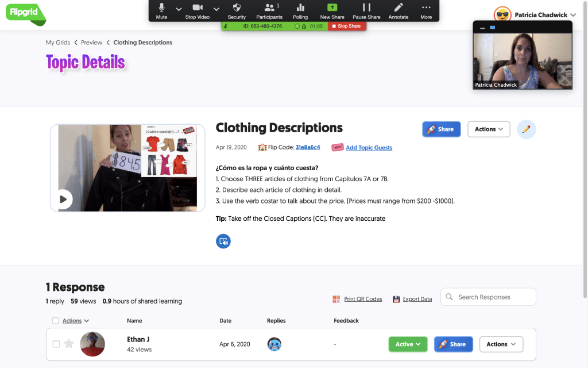Click the Add Topic Guests link

pyautogui.click(x=369, y=148)
